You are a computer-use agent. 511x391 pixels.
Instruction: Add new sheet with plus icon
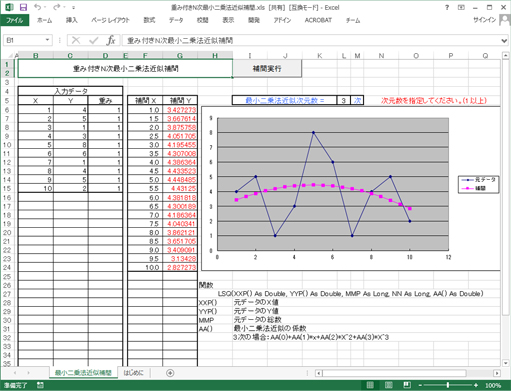pyautogui.click(x=170, y=373)
